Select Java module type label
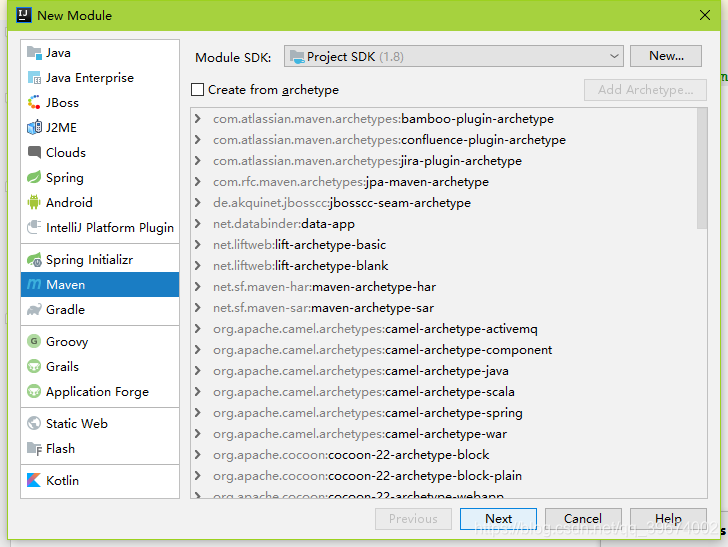Viewport: 728px width, 547px height. click(x=58, y=53)
